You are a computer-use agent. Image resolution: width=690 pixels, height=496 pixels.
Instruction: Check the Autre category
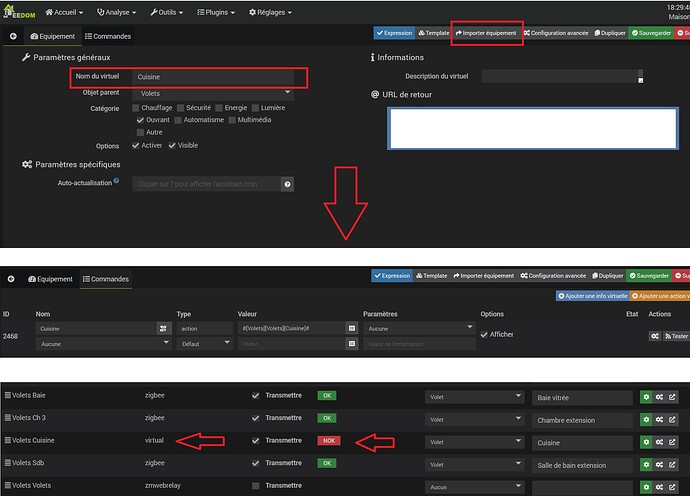point(140,132)
